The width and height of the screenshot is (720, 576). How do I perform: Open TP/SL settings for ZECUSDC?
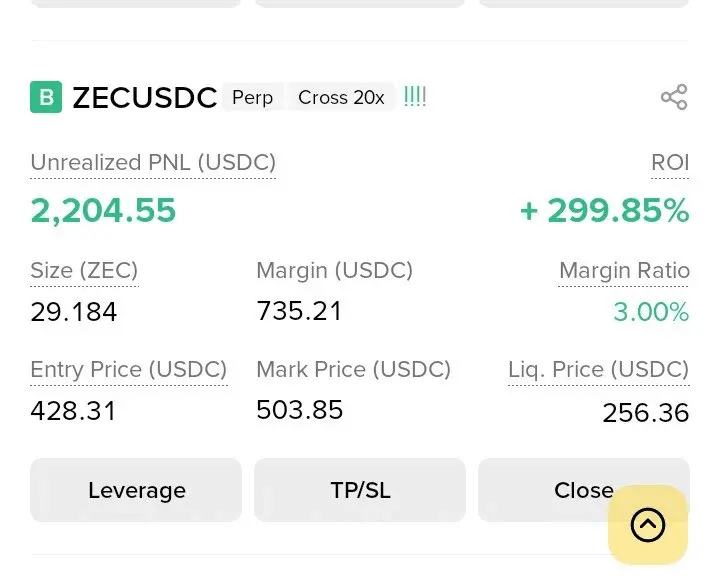[x=360, y=490]
